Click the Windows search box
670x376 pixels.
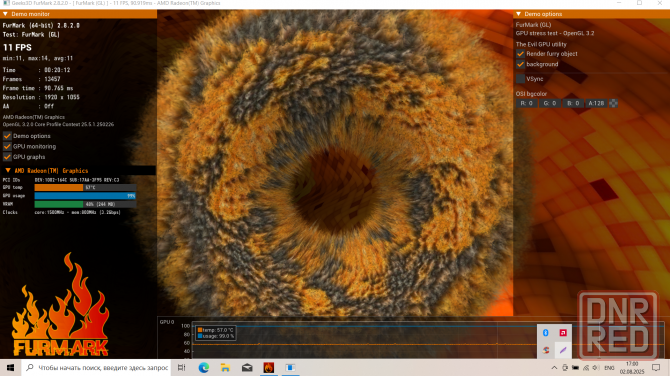(97, 367)
